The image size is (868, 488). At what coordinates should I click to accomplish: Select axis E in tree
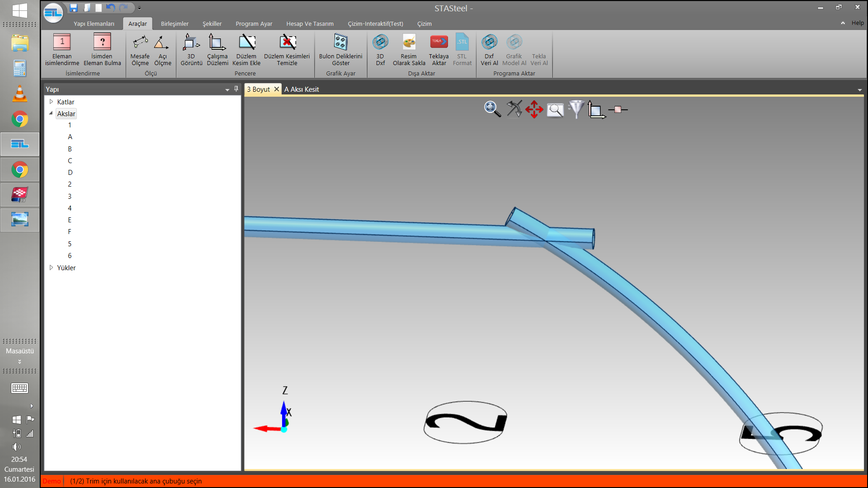(70, 220)
